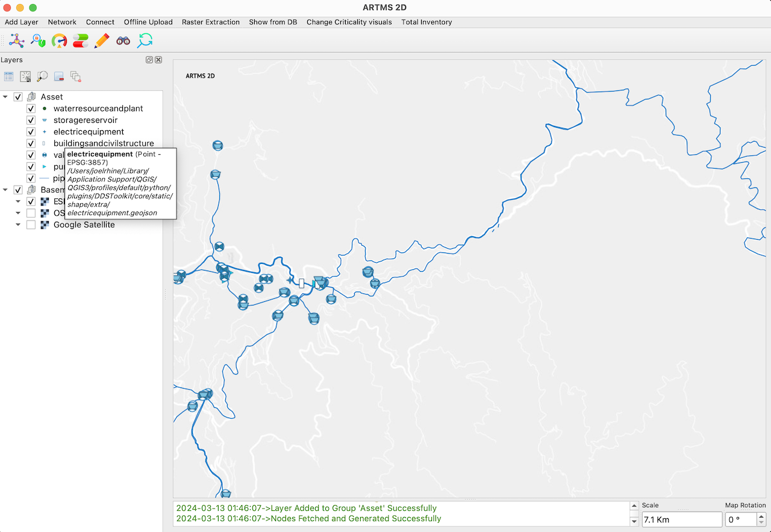Enable the Google Satellite basemap checkbox
Image resolution: width=771 pixels, height=532 pixels.
tap(31, 225)
